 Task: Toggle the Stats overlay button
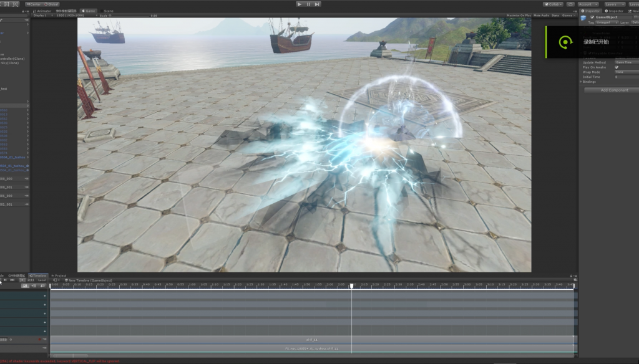point(555,16)
